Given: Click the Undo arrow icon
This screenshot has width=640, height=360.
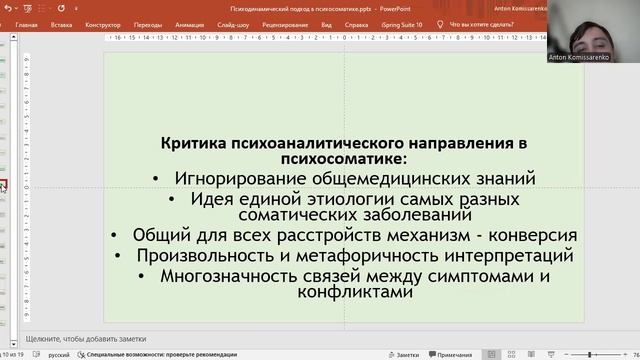Looking at the screenshot, I should [7, 8].
